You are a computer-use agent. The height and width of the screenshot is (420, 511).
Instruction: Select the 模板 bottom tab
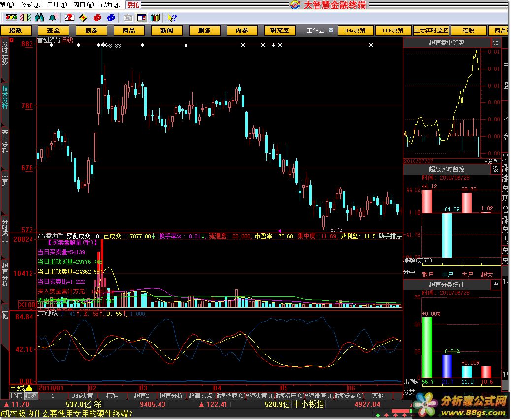pyautogui.click(x=31, y=396)
